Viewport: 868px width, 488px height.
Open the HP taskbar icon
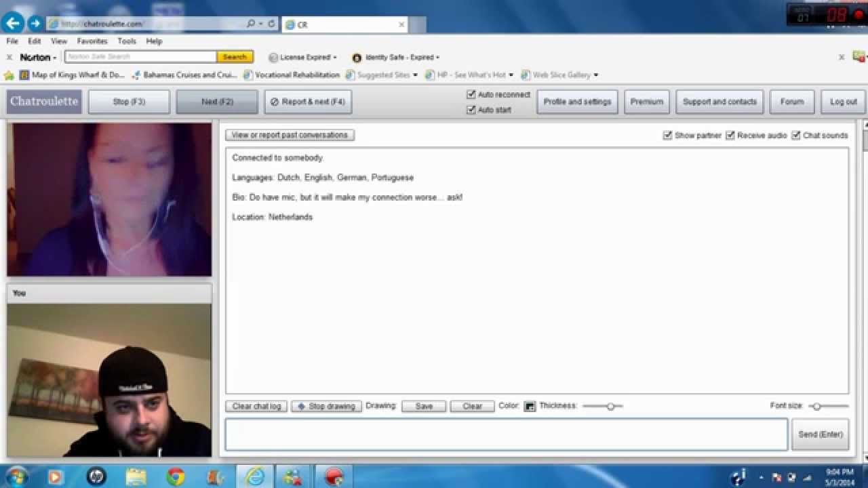point(96,476)
